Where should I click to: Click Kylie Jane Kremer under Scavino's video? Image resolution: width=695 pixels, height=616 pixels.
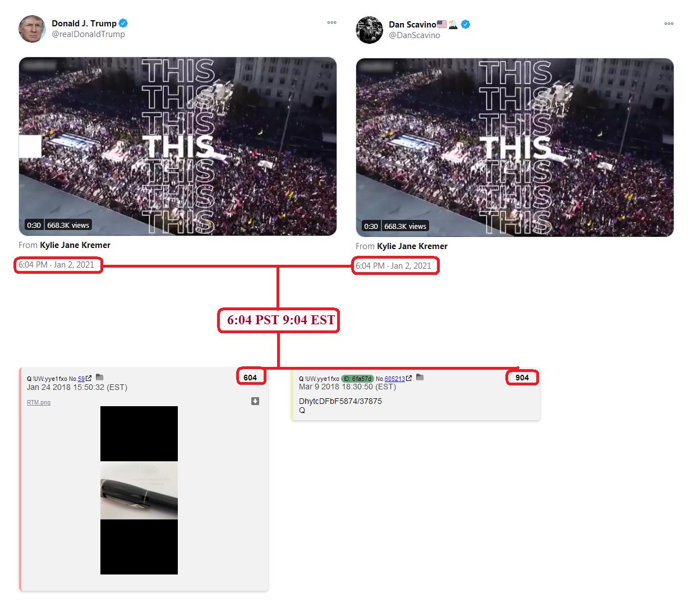coord(412,246)
